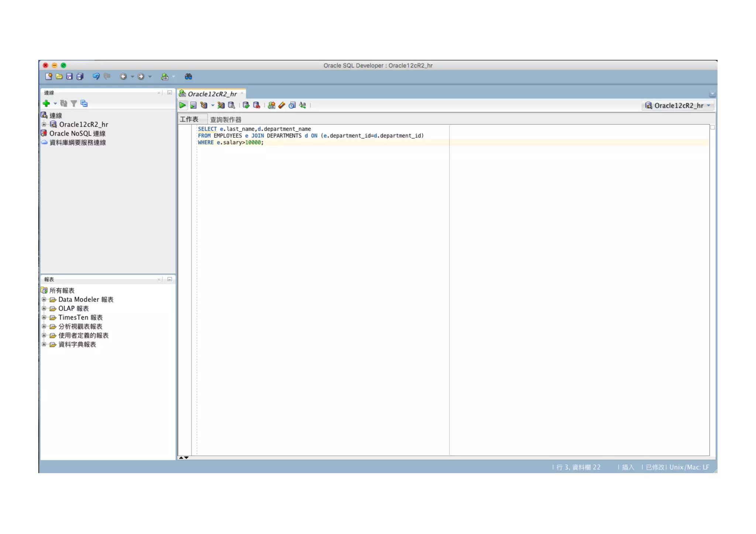Select the 連線 root tree node

tap(55, 116)
